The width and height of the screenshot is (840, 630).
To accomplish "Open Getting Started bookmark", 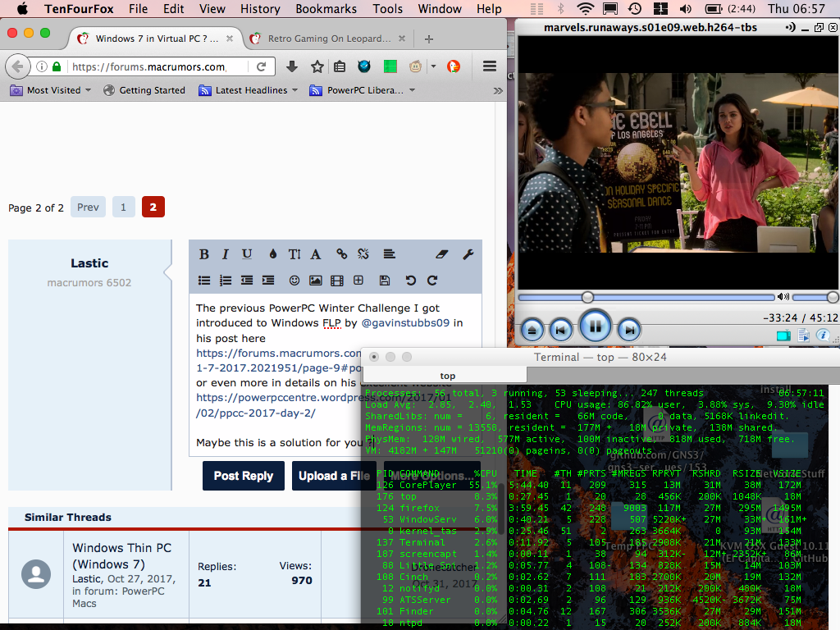I will (144, 90).
